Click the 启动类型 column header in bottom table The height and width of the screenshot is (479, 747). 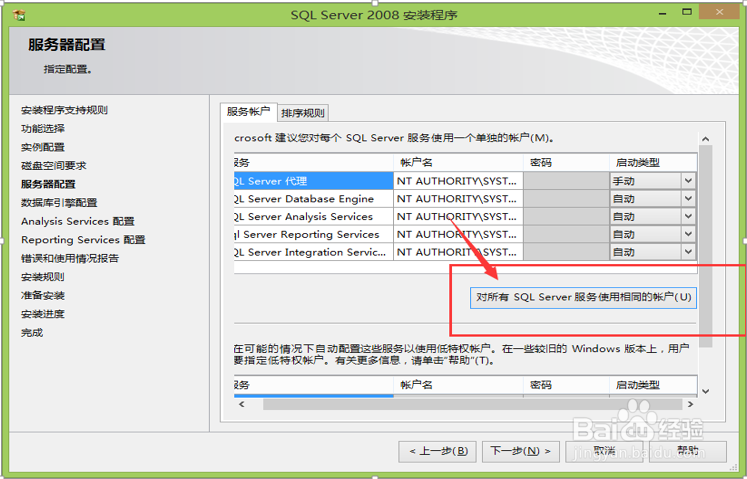coord(653,385)
